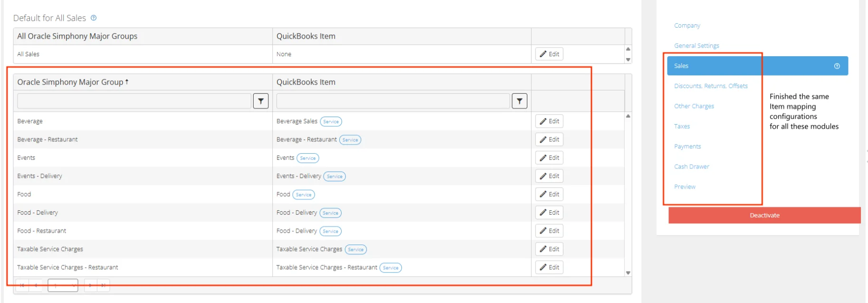Edit the Beverage - Restaurant row mapping
Image resolution: width=868 pixels, height=303 pixels.
pos(549,139)
